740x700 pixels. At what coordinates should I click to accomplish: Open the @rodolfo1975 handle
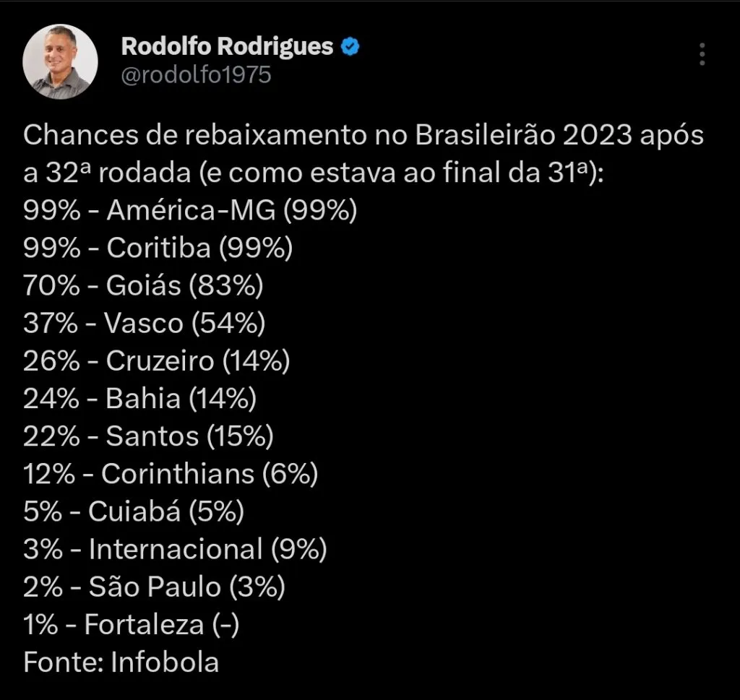[196, 74]
